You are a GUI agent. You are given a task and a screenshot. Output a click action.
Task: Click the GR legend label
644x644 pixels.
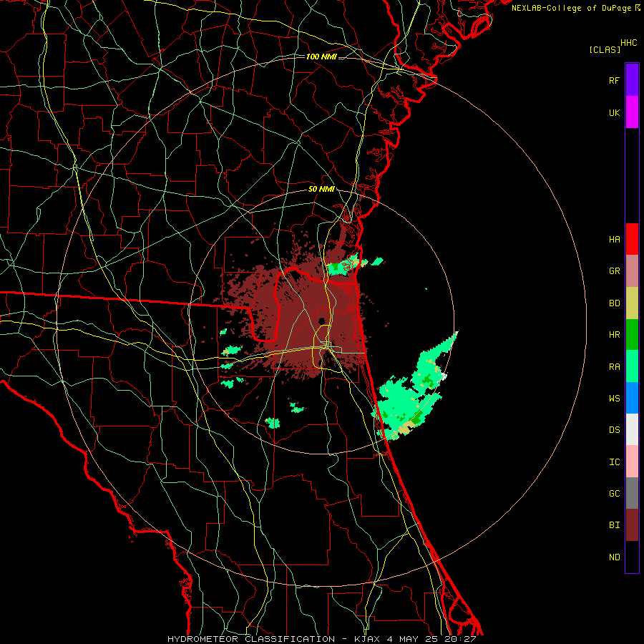(614, 271)
